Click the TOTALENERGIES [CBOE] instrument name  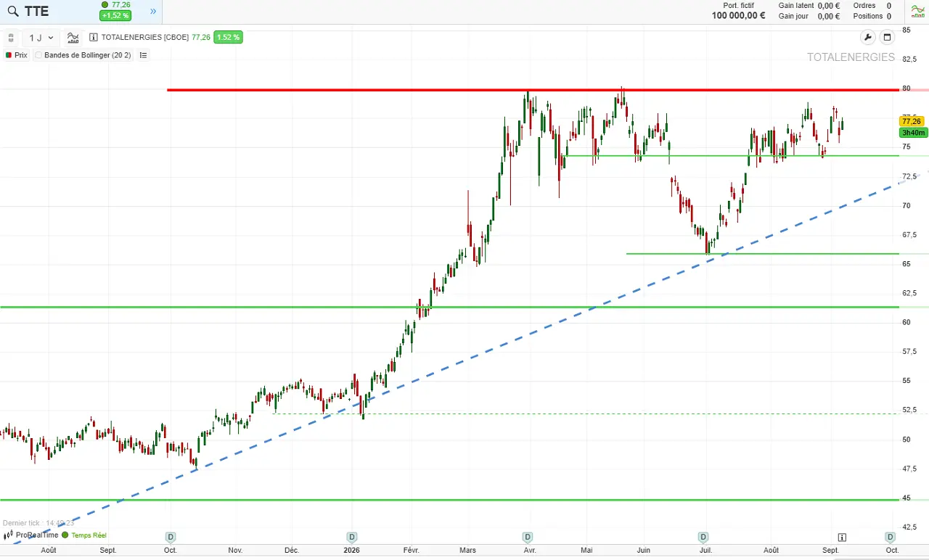click(x=145, y=37)
